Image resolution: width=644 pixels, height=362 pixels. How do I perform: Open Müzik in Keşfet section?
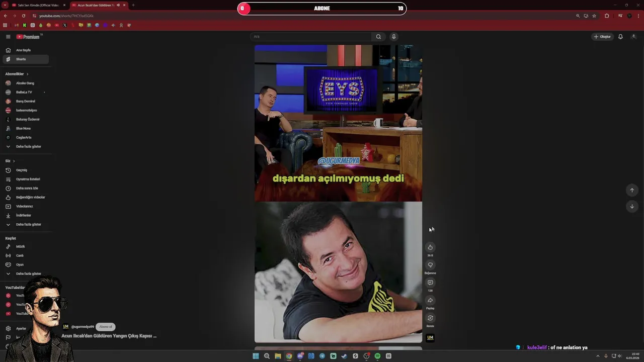[x=25, y=246]
